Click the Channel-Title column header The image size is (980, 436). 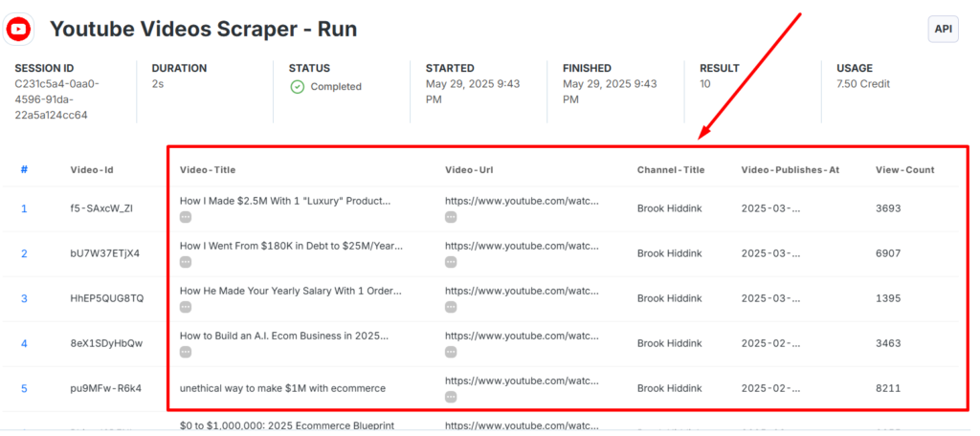point(671,170)
